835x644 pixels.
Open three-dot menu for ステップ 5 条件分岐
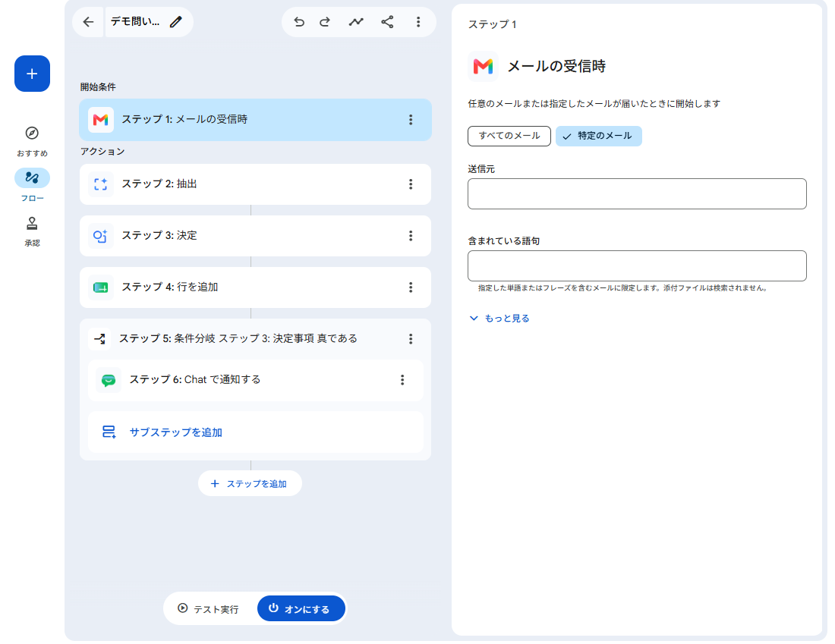click(411, 339)
